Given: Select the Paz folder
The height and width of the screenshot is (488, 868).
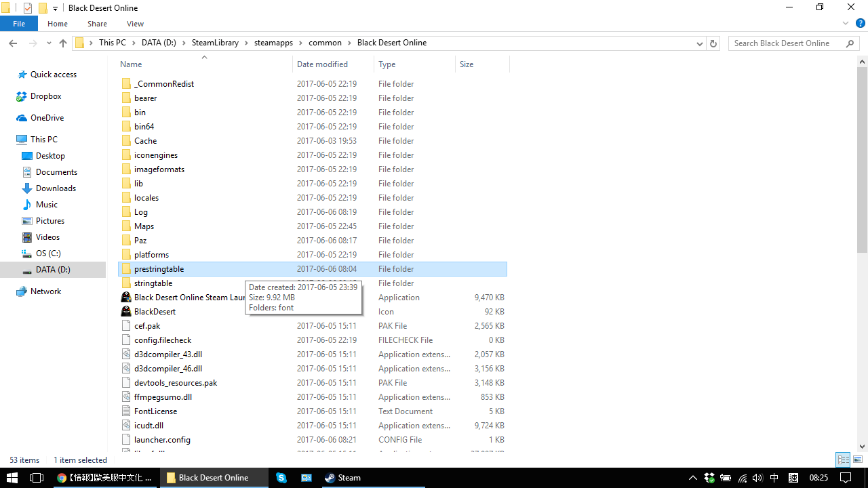Looking at the screenshot, I should tap(140, 241).
